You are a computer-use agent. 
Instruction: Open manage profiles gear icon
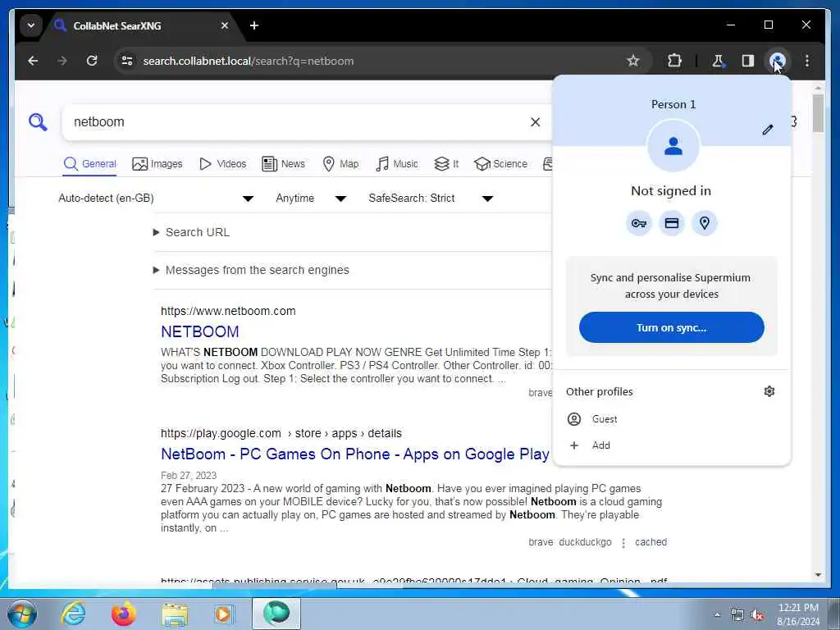click(769, 391)
